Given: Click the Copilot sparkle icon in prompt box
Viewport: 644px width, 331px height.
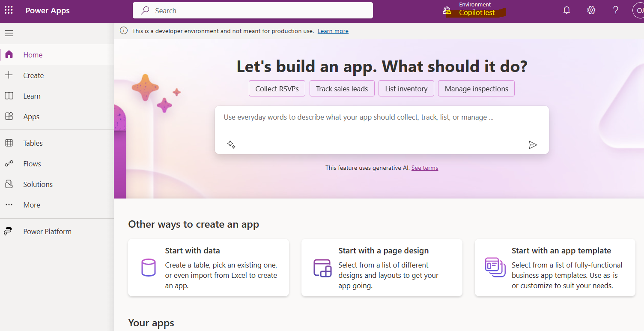Looking at the screenshot, I should [231, 144].
